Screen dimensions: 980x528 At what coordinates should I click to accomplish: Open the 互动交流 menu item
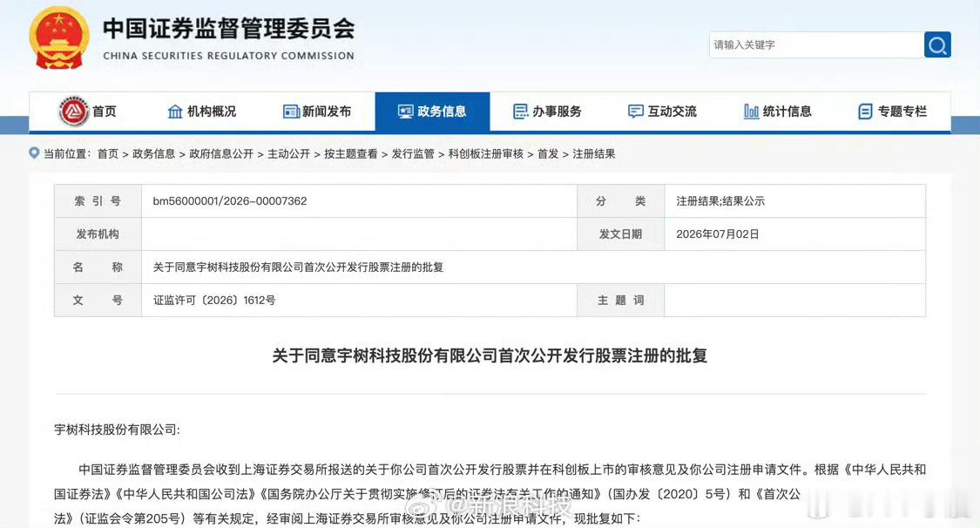672,112
